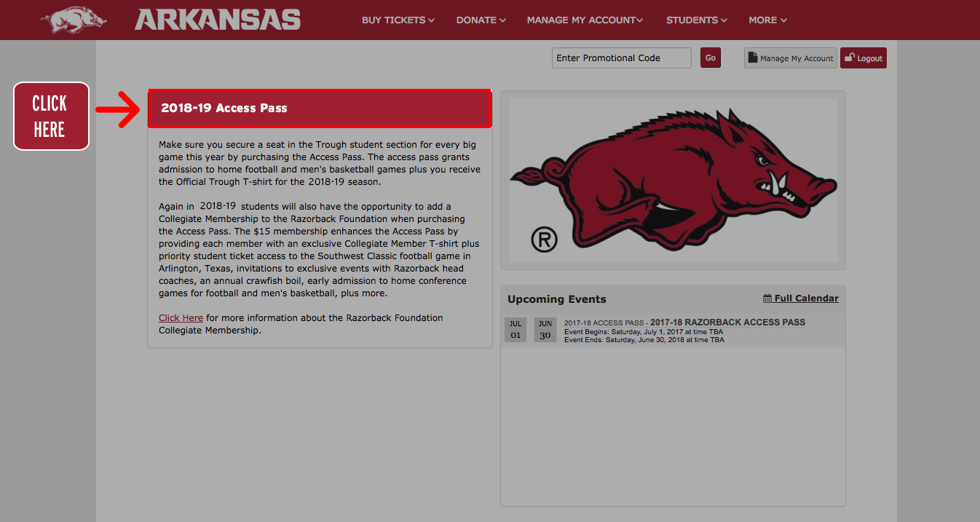Open the Students menu
980x522 pixels.
[696, 20]
